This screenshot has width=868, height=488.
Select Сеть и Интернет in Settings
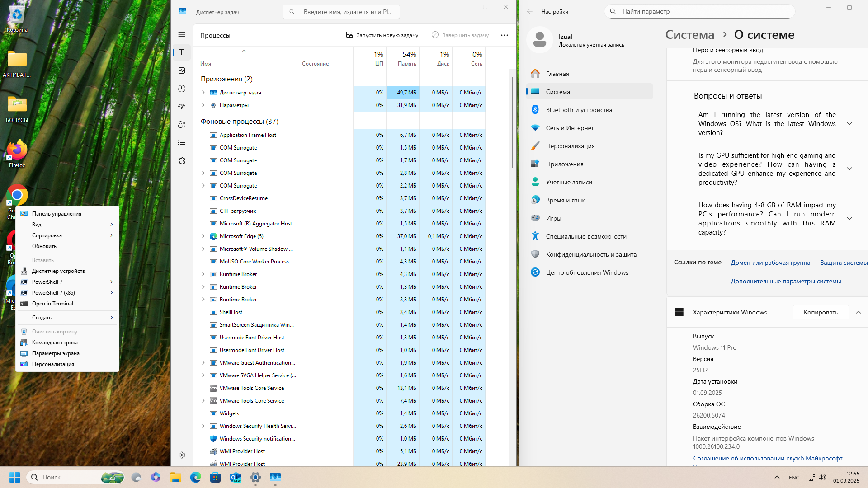(x=590, y=128)
